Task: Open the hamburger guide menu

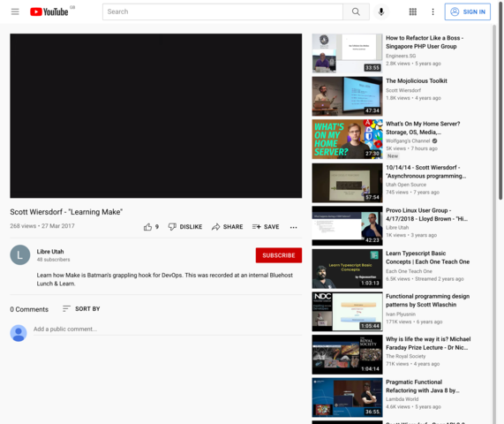Action: point(15,11)
